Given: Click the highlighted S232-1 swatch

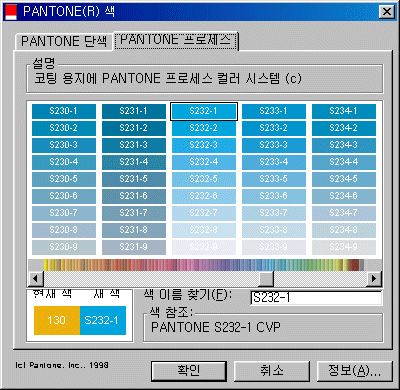Looking at the screenshot, I should pyautogui.click(x=204, y=111).
